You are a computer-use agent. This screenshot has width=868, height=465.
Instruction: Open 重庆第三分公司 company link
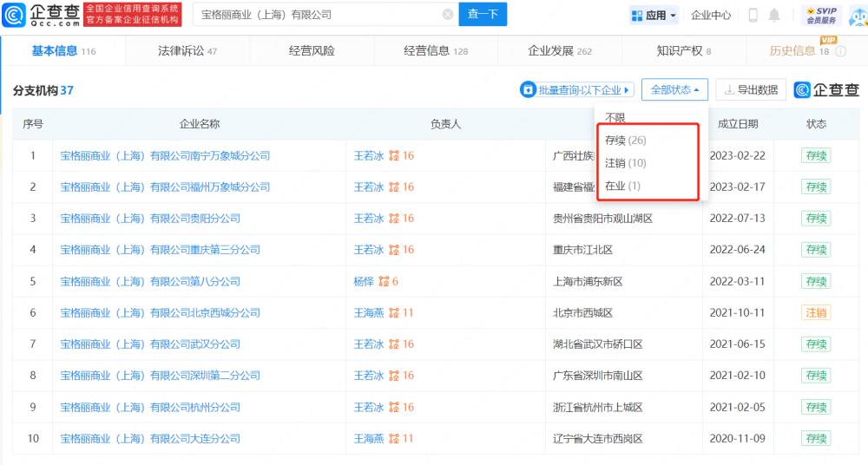click(x=160, y=250)
